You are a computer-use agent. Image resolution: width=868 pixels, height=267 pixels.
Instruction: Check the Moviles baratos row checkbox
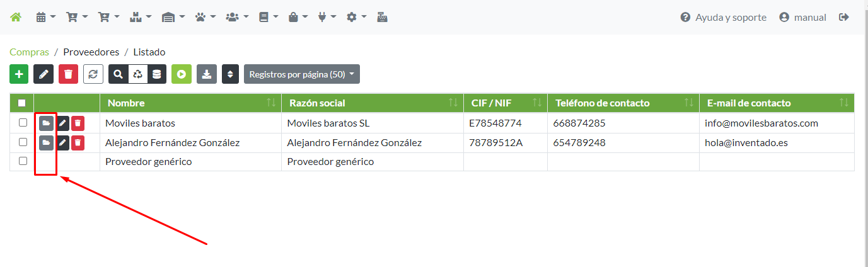coord(23,123)
